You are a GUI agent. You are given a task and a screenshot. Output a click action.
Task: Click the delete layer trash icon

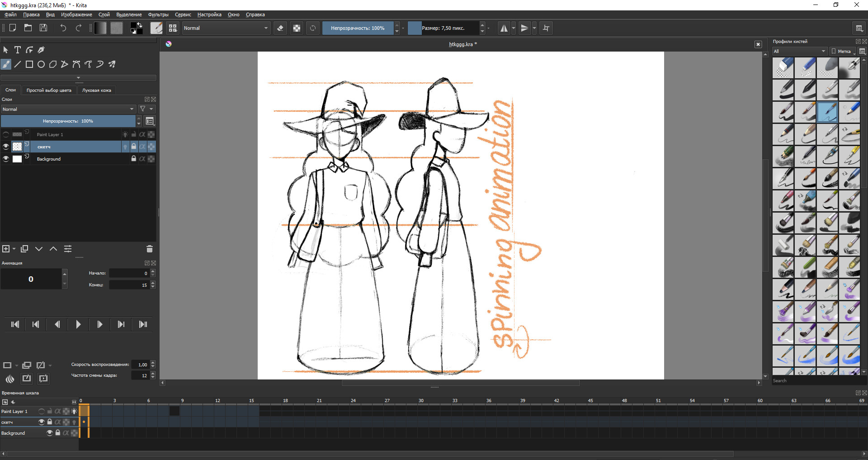click(149, 249)
